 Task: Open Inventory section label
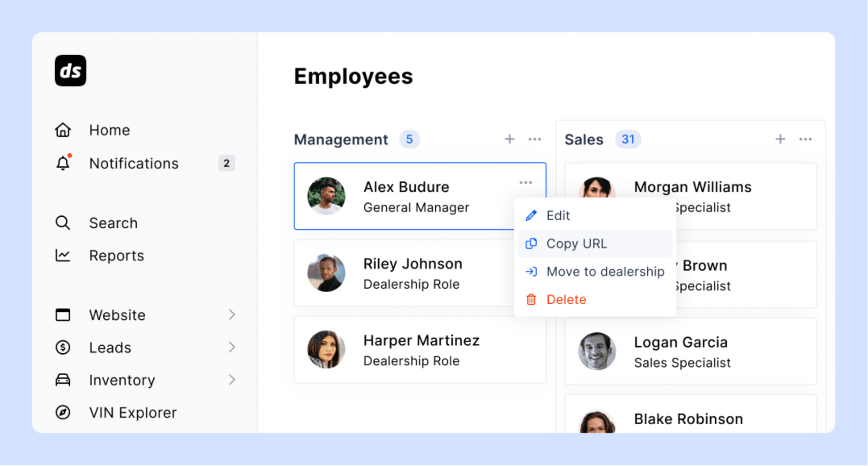(122, 380)
